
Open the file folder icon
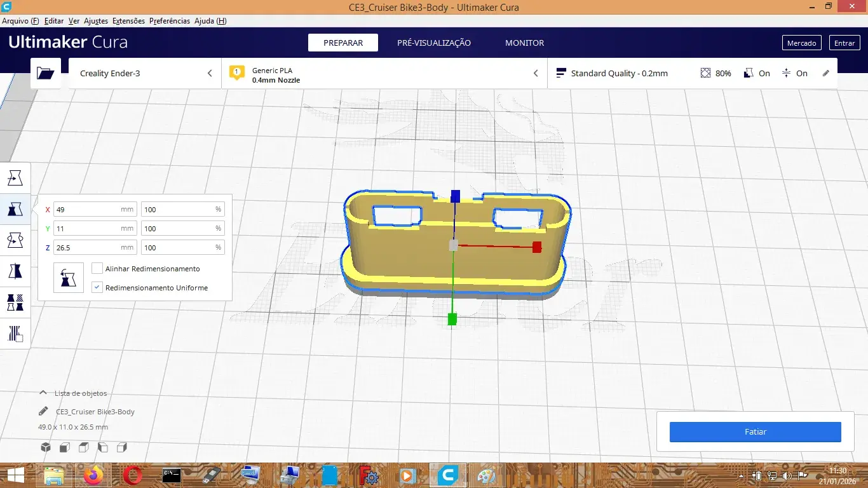point(46,73)
